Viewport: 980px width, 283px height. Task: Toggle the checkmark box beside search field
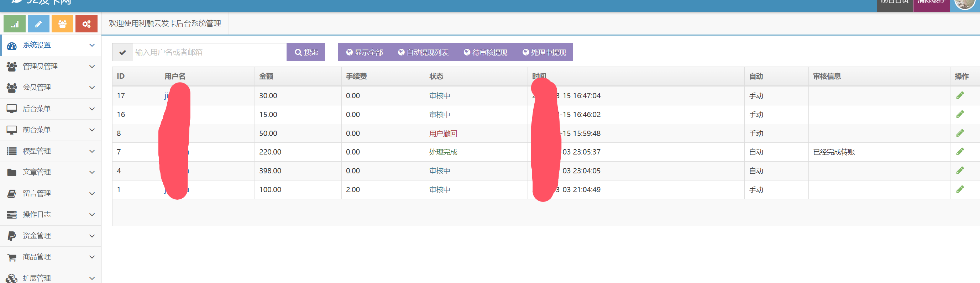click(122, 52)
